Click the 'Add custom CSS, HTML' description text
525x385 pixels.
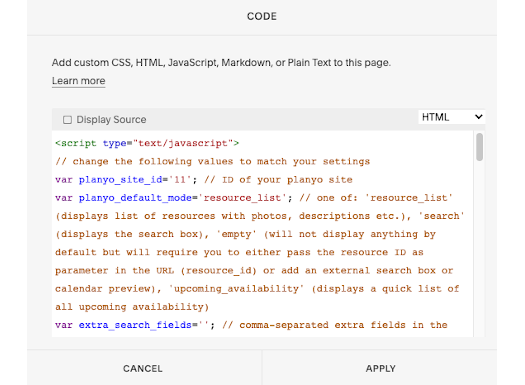coord(221,63)
